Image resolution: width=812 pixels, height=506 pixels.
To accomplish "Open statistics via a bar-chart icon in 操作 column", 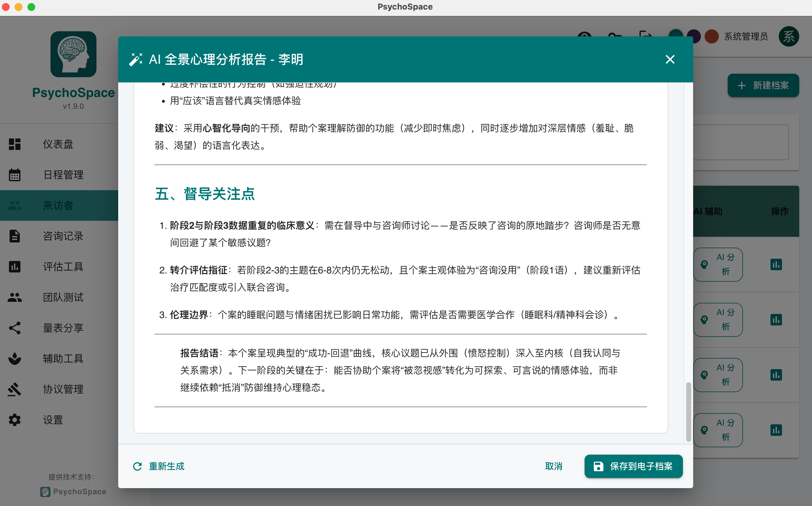I will (x=777, y=264).
